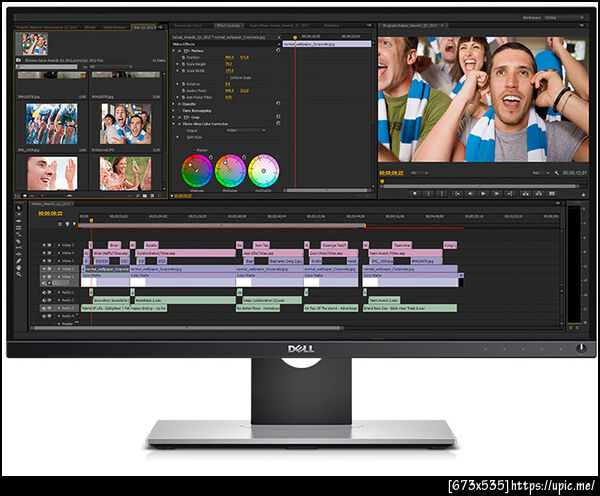Click the Lift button in Program monitor

click(526, 194)
